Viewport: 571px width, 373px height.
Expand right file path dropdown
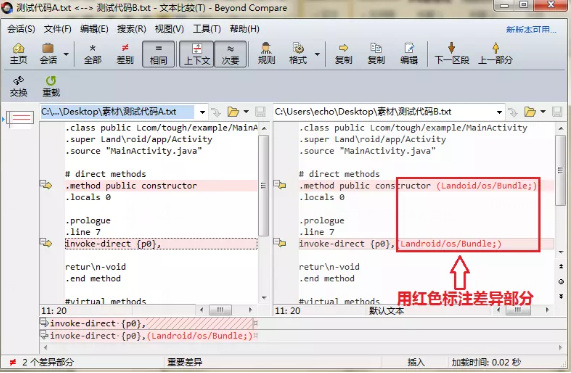coord(499,112)
